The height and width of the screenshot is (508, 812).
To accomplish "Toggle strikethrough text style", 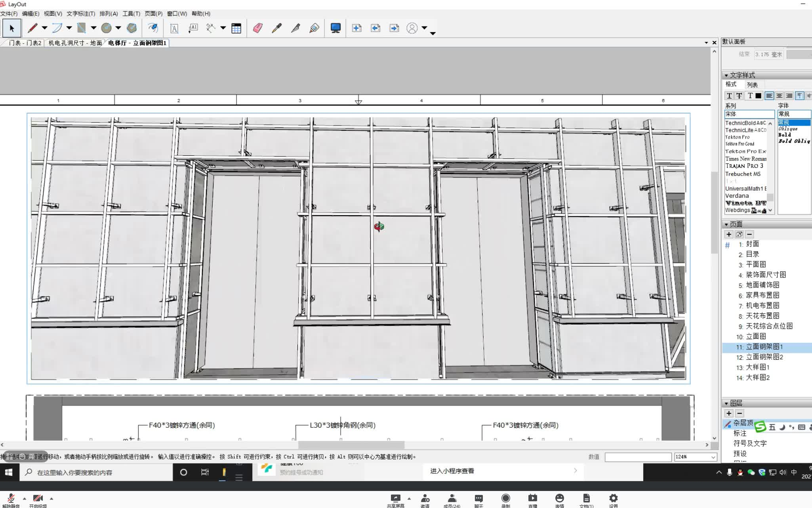I will pyautogui.click(x=739, y=95).
